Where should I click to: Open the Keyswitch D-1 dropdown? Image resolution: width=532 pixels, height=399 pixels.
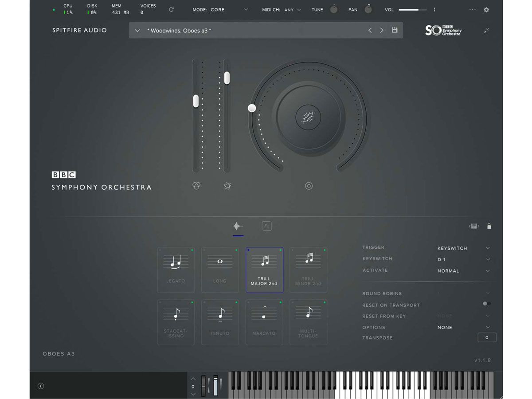click(x=463, y=259)
